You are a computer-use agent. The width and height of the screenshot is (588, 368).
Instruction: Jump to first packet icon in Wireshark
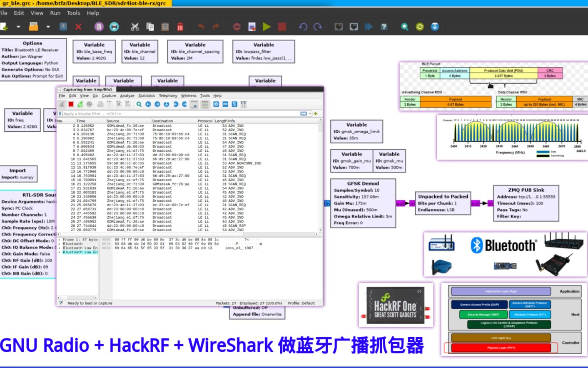pos(176,104)
